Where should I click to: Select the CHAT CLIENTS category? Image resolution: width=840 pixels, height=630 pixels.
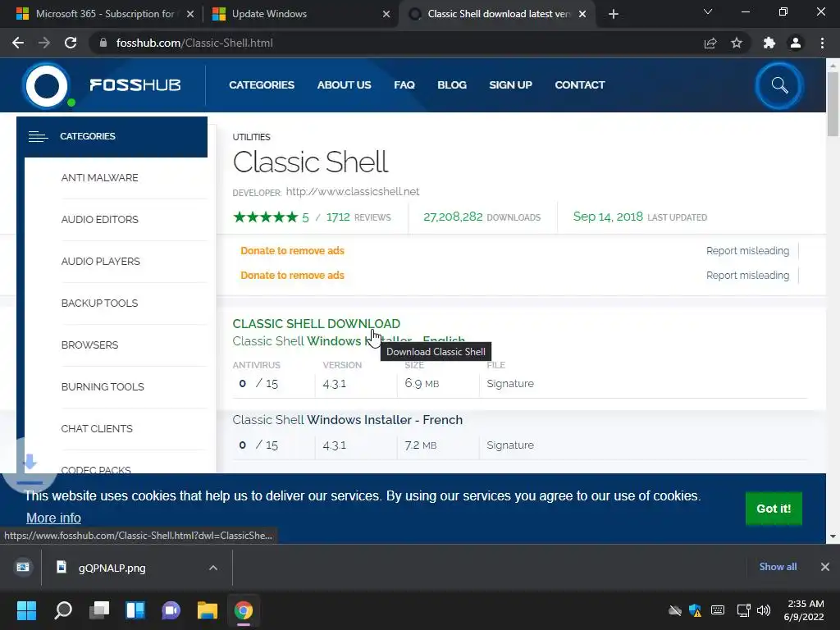click(97, 428)
